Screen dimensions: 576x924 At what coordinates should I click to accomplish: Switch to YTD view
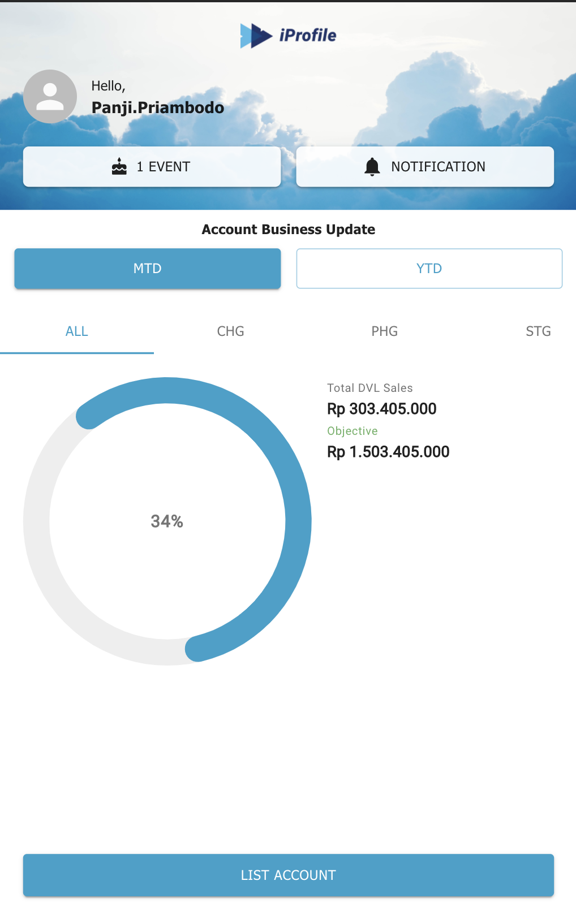(x=429, y=269)
